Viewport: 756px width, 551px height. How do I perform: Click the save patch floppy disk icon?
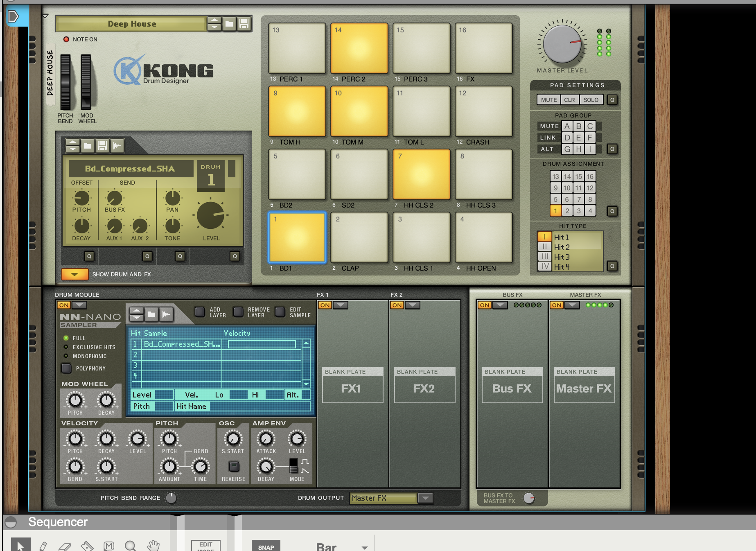[244, 24]
